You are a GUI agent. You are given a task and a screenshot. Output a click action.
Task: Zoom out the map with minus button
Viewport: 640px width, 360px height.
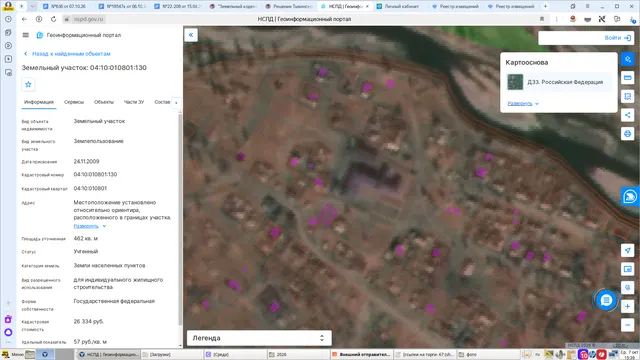point(628,325)
